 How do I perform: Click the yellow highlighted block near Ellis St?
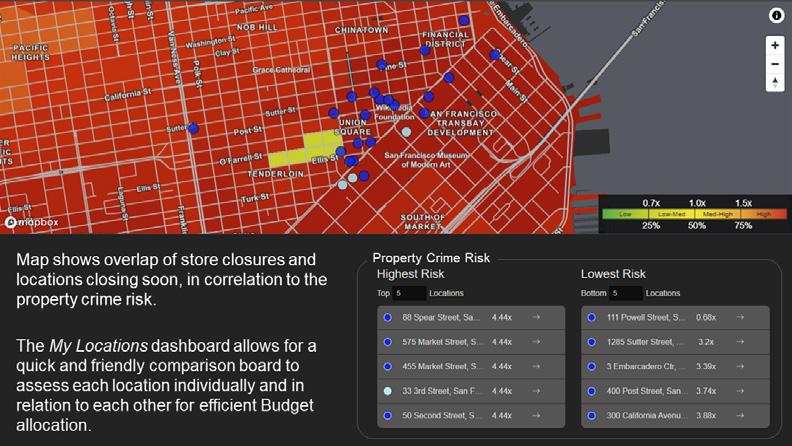307,148
